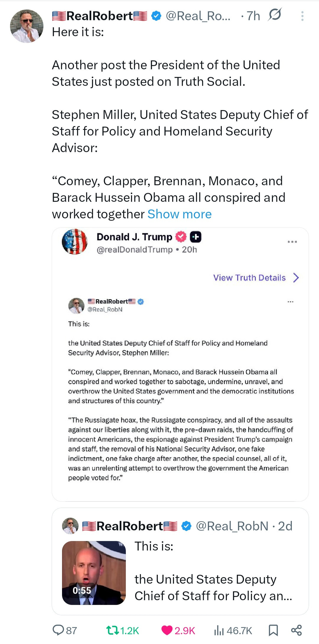This screenshot has height=644, width=319.
Task: Expand tweet text with Show more
Action: pos(180,214)
